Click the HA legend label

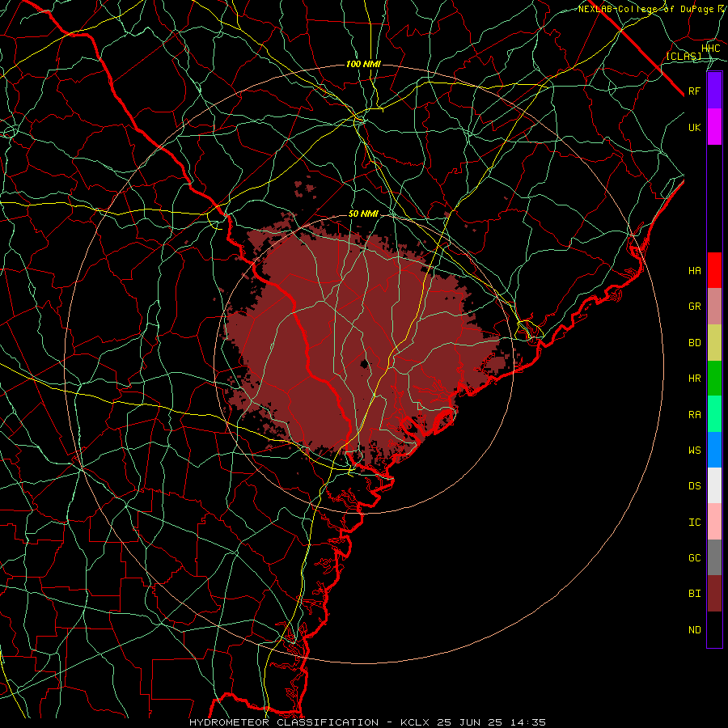tap(694, 271)
